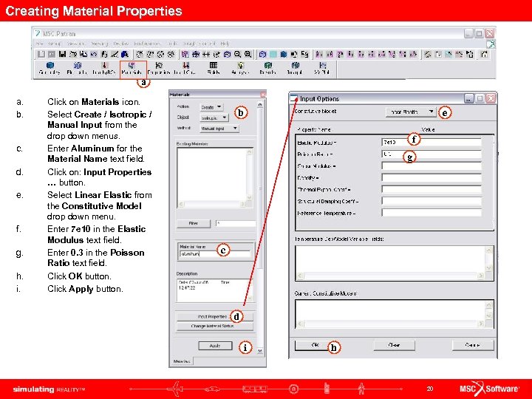This screenshot has width=532, height=399.
Task: Click the Elastic Modulus value field
Action: point(432,142)
